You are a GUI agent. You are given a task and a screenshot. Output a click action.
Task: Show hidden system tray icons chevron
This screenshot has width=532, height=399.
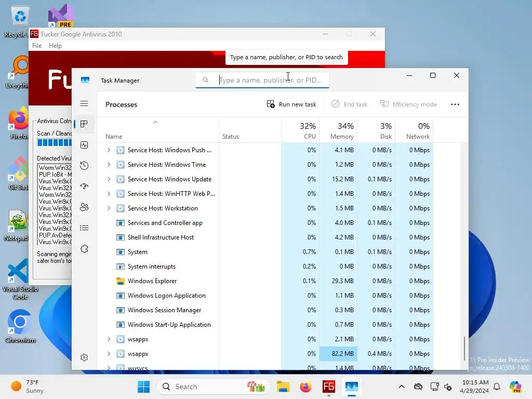point(402,387)
